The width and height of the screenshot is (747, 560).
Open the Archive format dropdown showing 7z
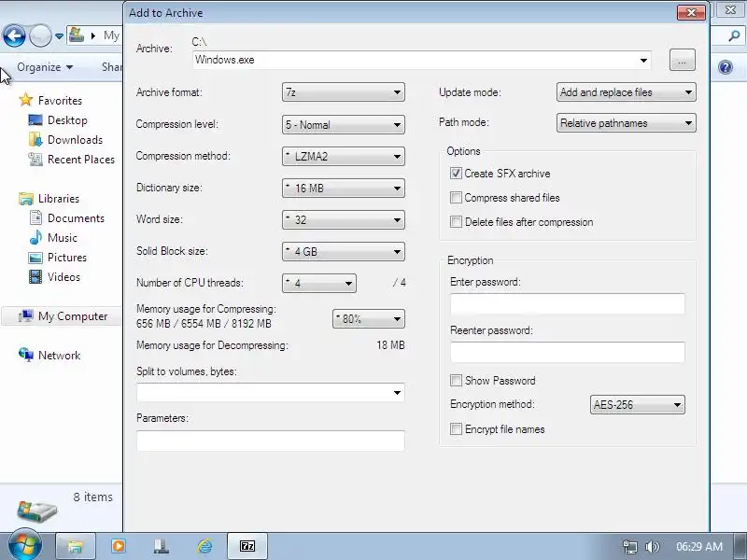click(343, 92)
